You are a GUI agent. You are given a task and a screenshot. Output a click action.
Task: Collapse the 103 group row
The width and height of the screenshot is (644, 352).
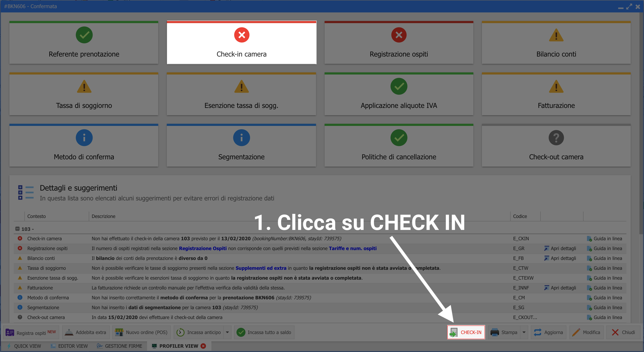pyautogui.click(x=17, y=229)
